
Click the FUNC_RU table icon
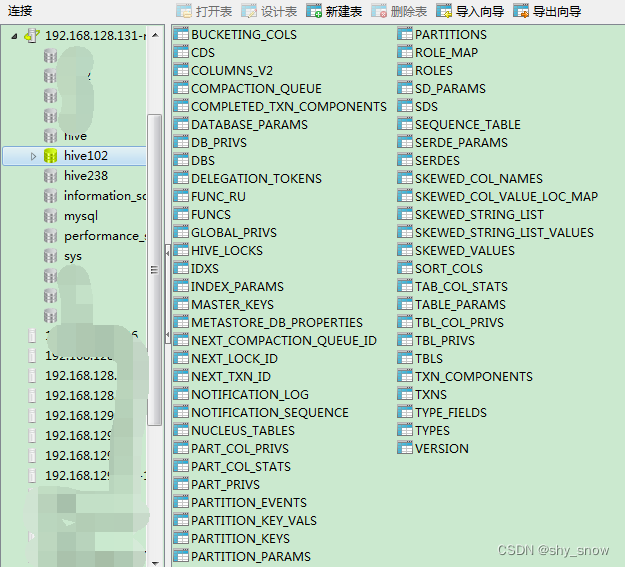pyautogui.click(x=181, y=196)
